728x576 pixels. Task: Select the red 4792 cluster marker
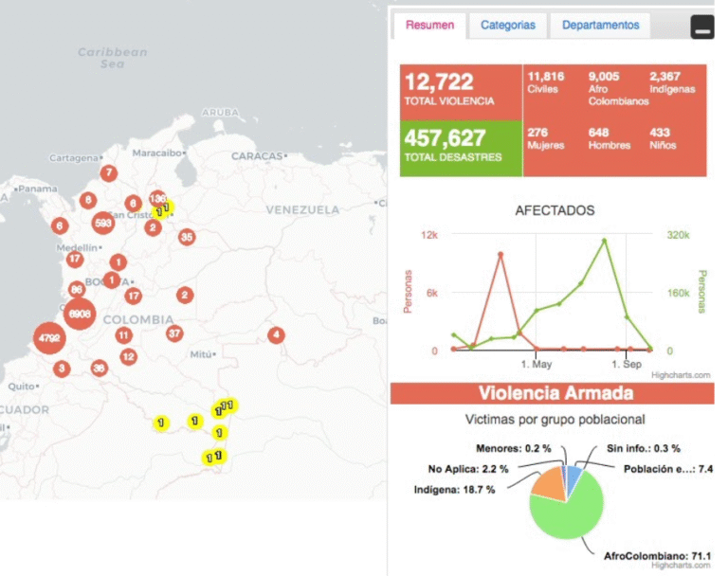(48, 336)
